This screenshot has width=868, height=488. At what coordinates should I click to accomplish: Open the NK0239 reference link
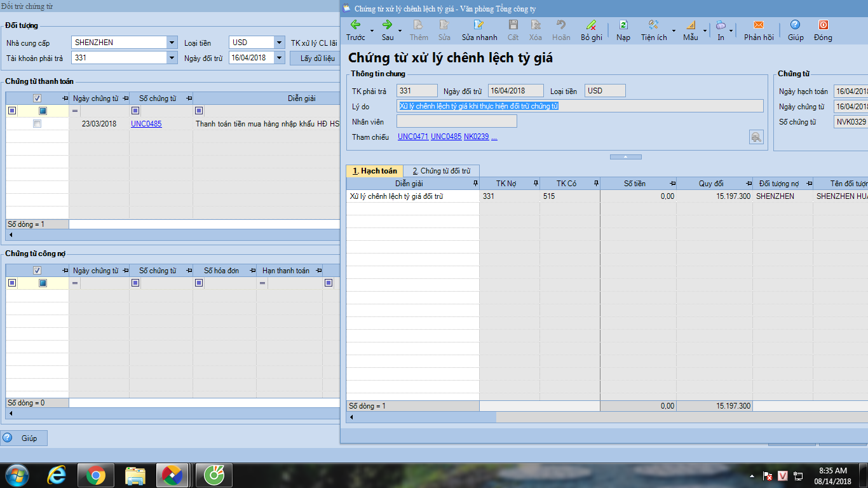click(x=477, y=137)
